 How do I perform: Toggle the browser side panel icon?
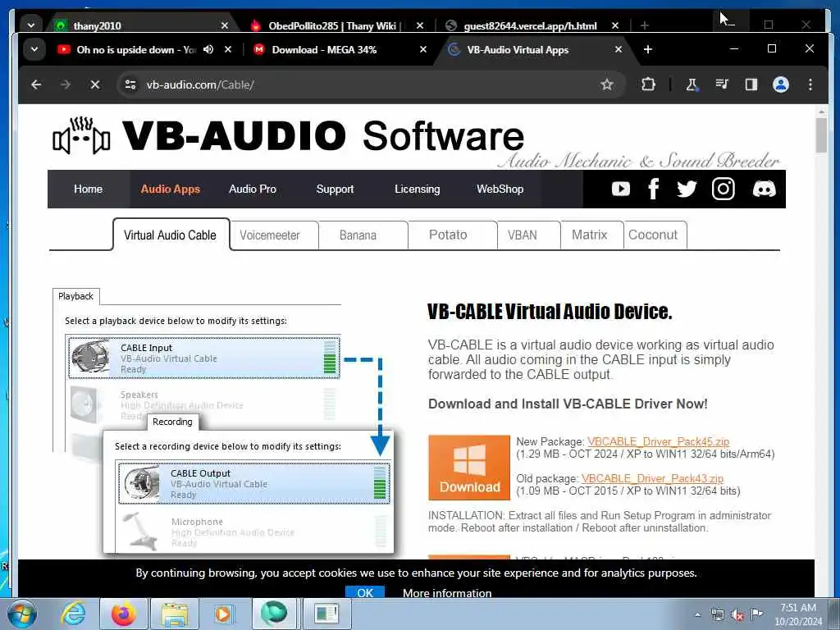(x=751, y=84)
